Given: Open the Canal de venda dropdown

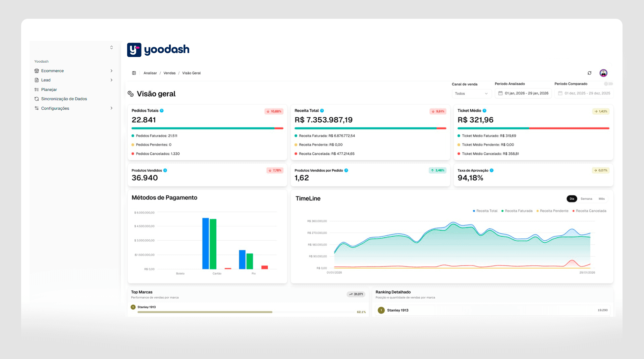Looking at the screenshot, I should pos(471,93).
